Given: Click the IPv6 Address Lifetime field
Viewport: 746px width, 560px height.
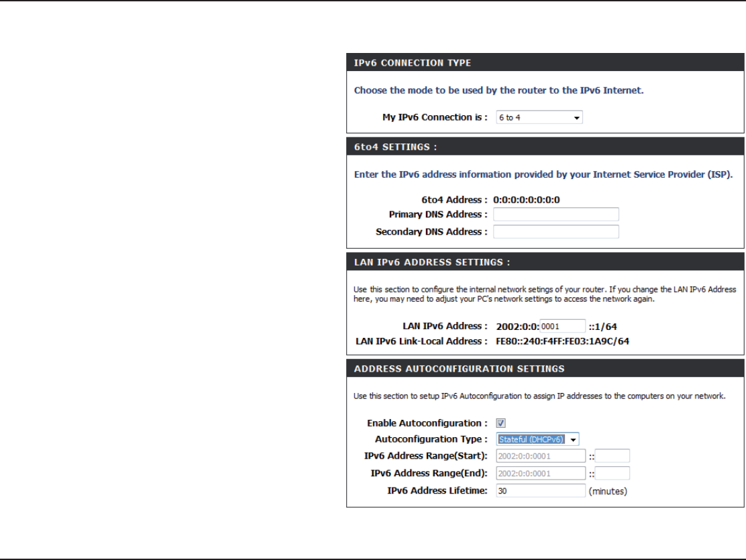Looking at the screenshot, I should click(541, 490).
